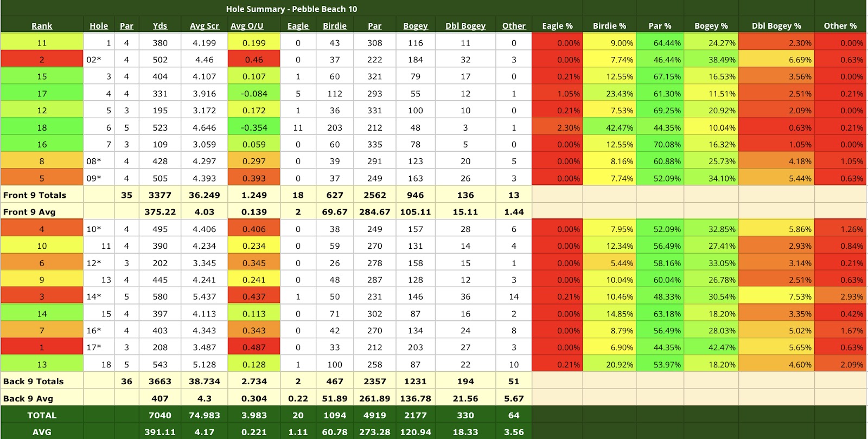Select the 'Bogey %' column header
The width and height of the screenshot is (868, 439).
[x=711, y=25]
